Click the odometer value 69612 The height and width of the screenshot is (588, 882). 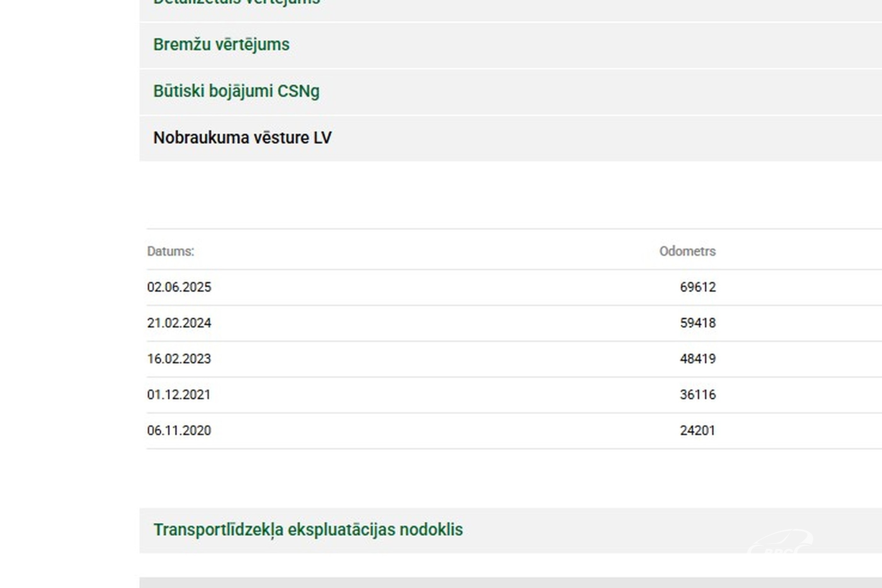(697, 287)
